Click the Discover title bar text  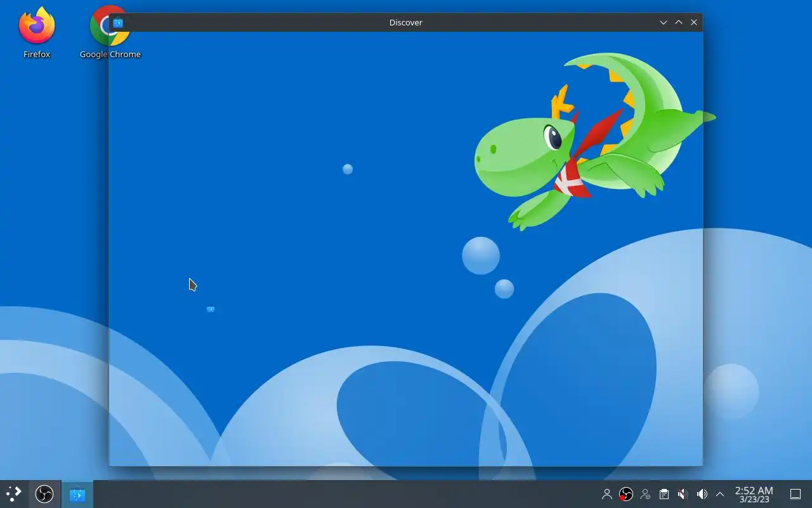[x=406, y=22]
